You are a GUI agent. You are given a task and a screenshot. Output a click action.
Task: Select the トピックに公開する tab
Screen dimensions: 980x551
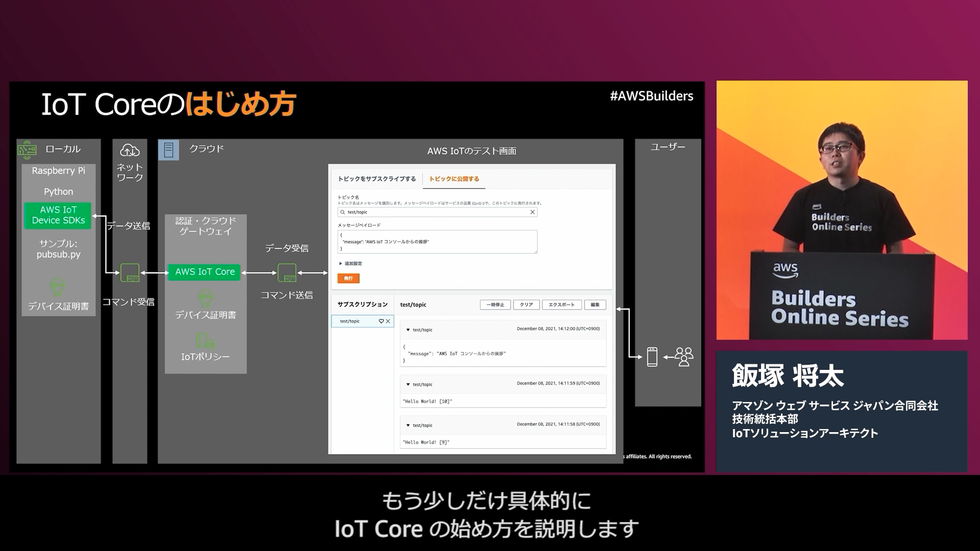pos(454,179)
